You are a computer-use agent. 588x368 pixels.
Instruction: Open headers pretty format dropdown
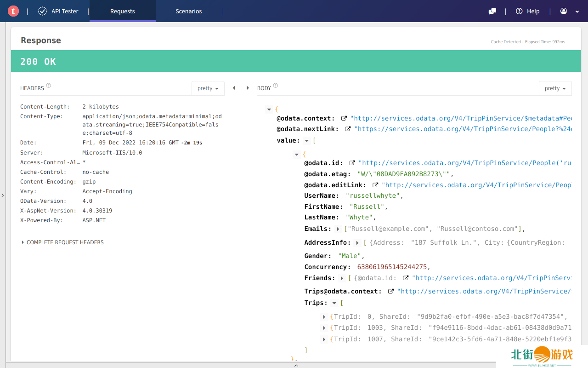tap(208, 88)
